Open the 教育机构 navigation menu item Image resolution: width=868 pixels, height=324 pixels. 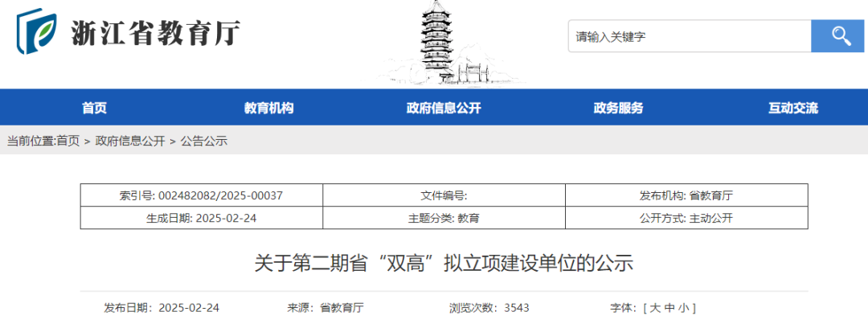268,108
